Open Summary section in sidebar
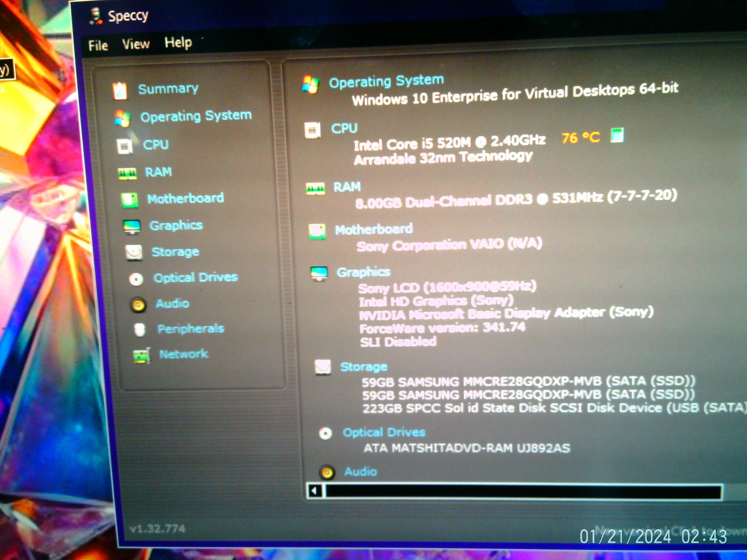 tap(168, 88)
